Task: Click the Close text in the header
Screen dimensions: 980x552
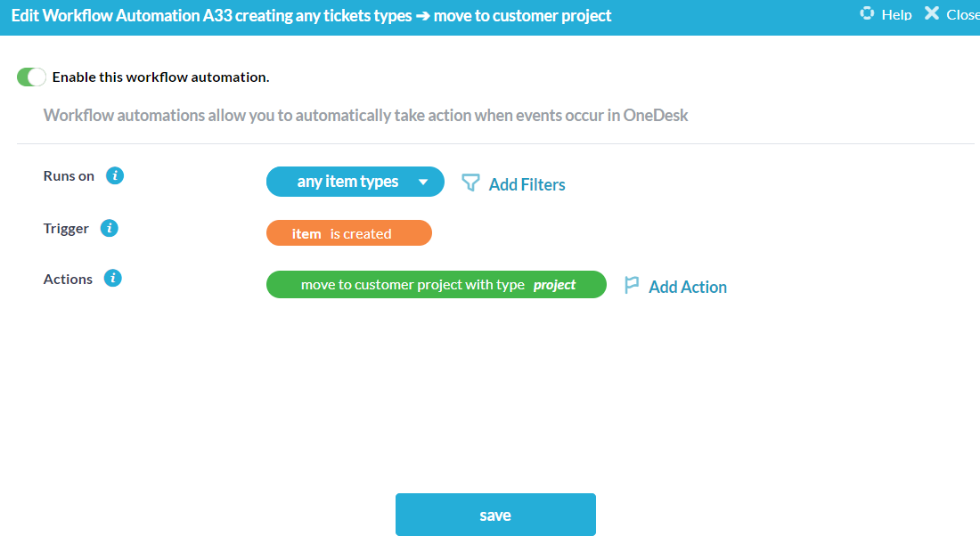Action: click(x=962, y=14)
